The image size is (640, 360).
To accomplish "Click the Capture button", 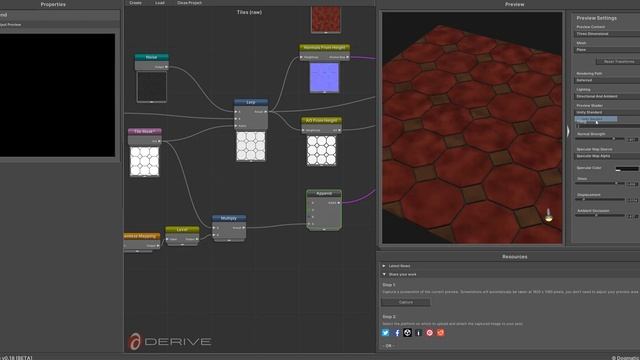I will [406, 302].
